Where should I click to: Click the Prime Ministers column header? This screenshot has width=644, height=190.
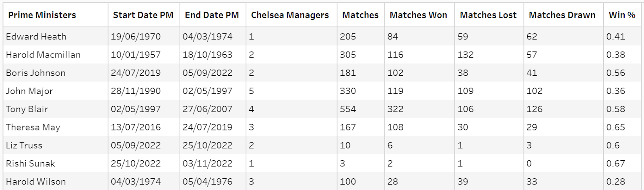[42, 15]
